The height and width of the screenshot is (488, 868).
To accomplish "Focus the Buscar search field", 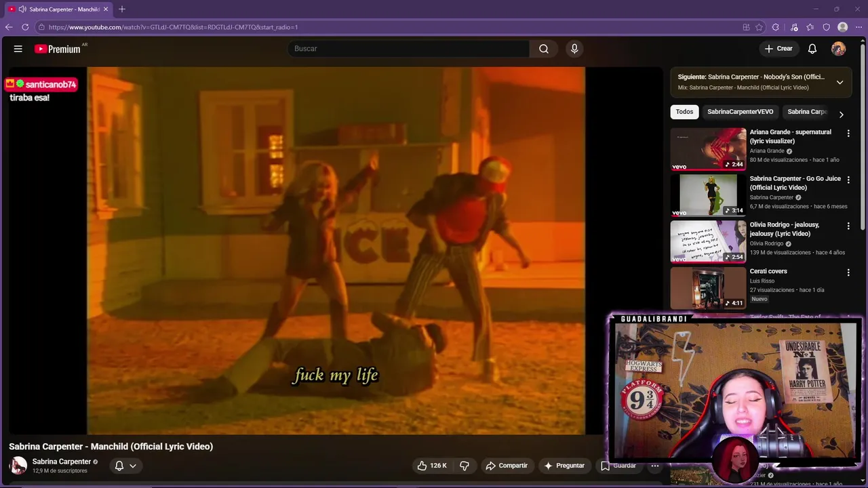I will point(408,49).
